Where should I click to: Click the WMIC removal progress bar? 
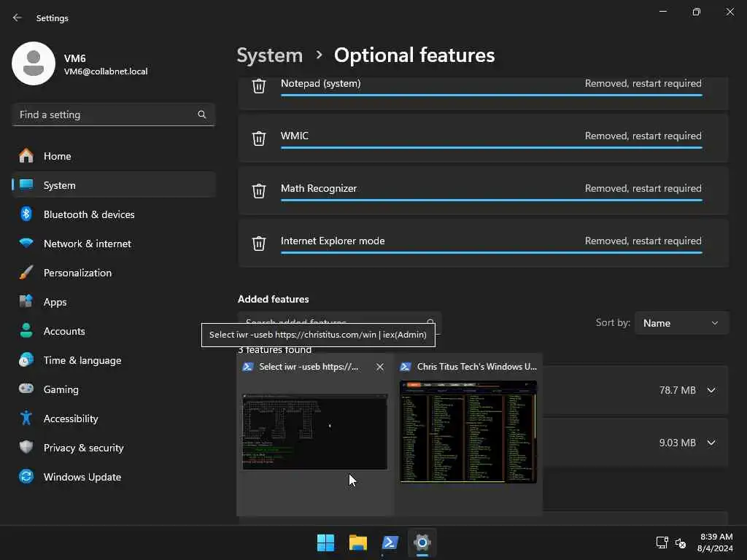(492, 147)
